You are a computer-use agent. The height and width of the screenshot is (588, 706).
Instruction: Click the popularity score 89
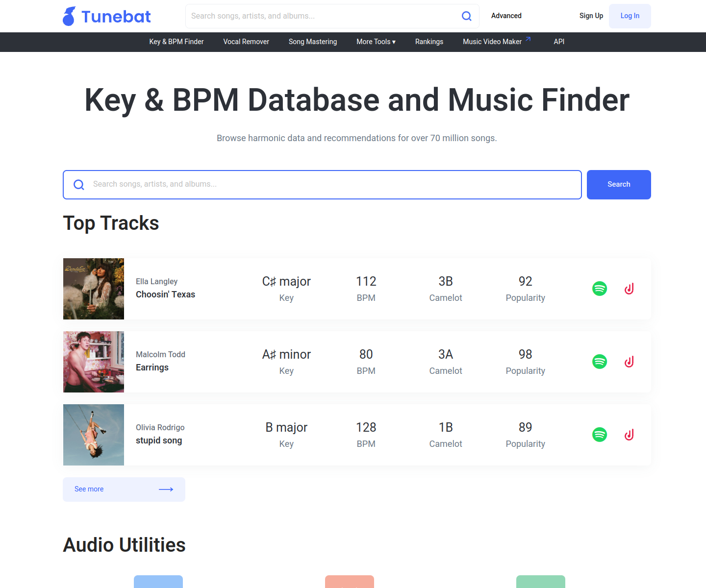point(526,427)
